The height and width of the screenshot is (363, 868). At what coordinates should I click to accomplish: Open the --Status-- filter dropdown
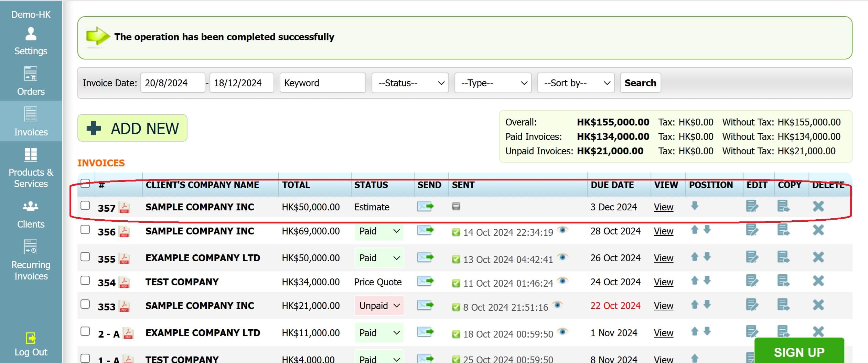[410, 83]
